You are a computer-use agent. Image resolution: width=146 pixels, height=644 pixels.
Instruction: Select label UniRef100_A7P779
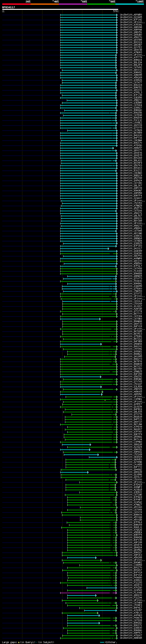tap(131, 58)
